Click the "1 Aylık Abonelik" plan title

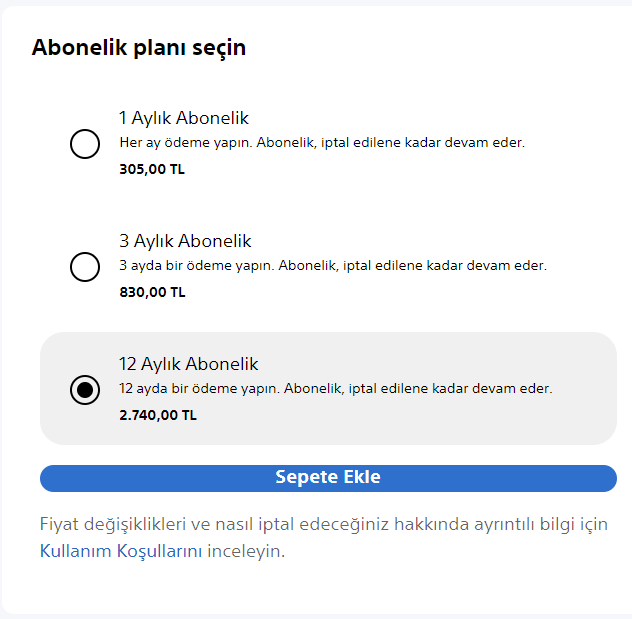tap(183, 118)
